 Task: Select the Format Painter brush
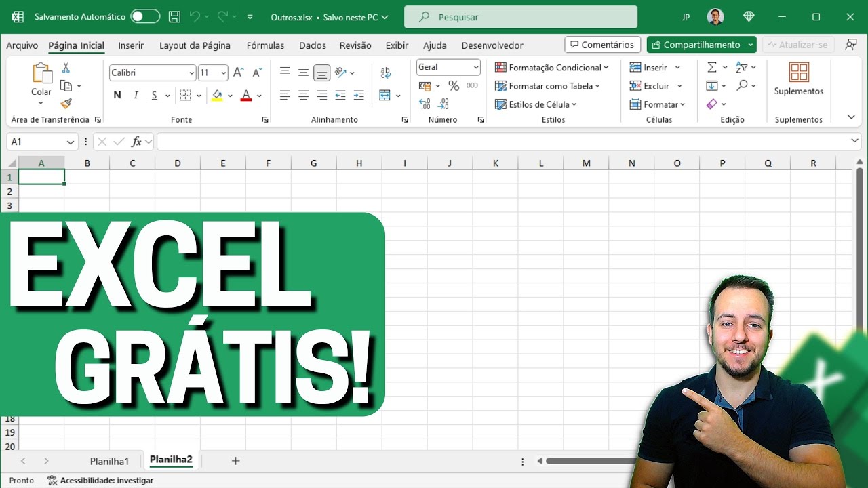point(66,104)
